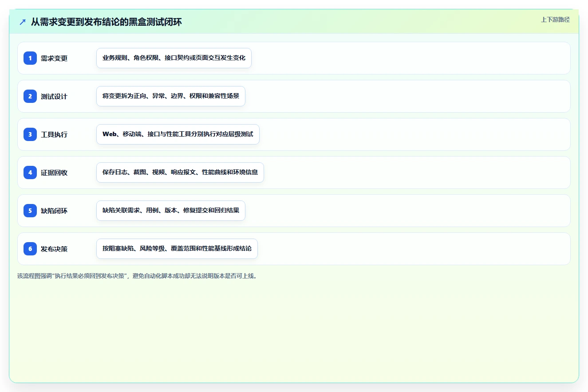
Task: Select the 测试设计 step label
Action: click(x=54, y=96)
